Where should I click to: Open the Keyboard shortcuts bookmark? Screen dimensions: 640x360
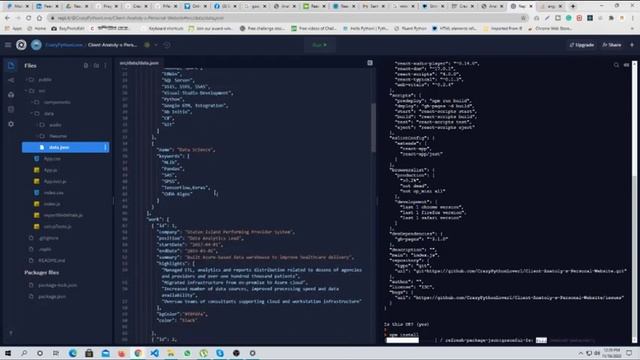[x=162, y=29]
